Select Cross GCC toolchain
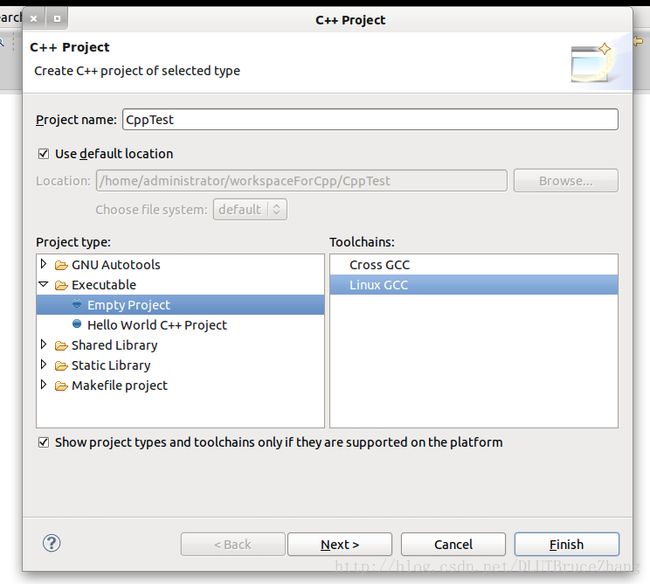Viewport: 650px width, 584px height. point(474,265)
